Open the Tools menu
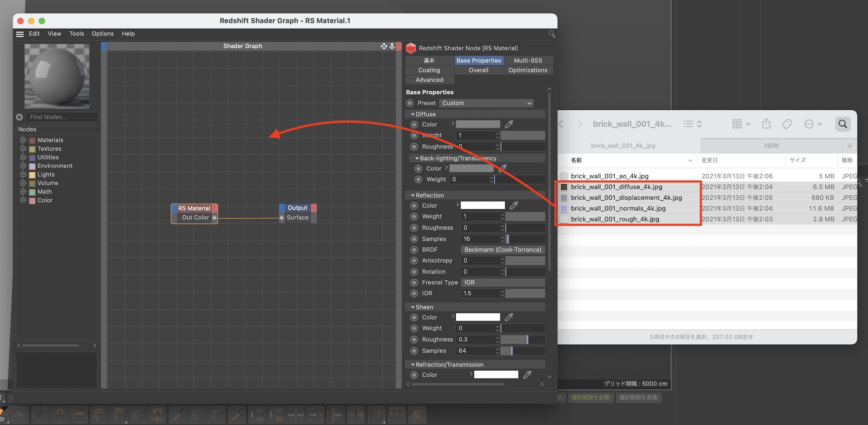Viewport: 868px width, 425px height. pos(76,34)
